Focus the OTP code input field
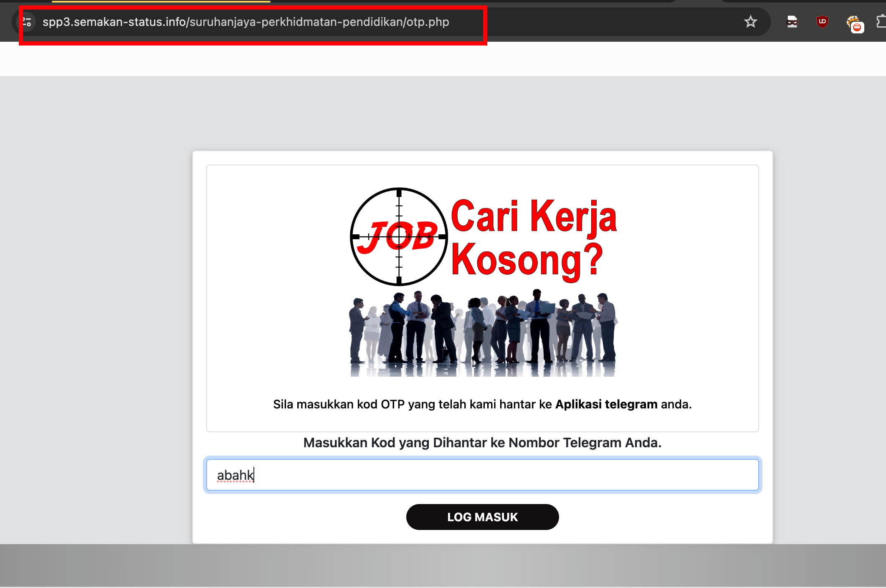The width and height of the screenshot is (886, 588). click(x=482, y=475)
